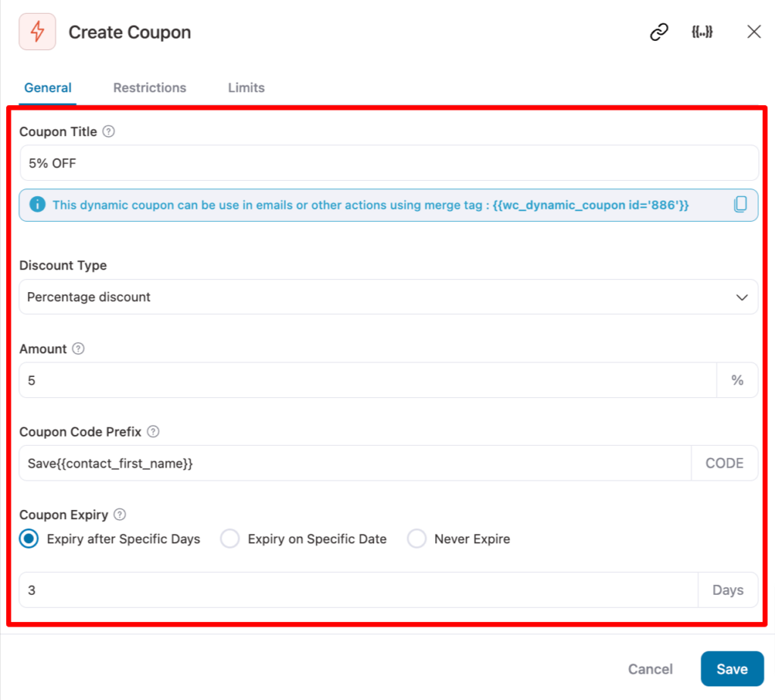Choose Expiry on Specific Date
This screenshot has height=700, width=775.
click(x=229, y=539)
